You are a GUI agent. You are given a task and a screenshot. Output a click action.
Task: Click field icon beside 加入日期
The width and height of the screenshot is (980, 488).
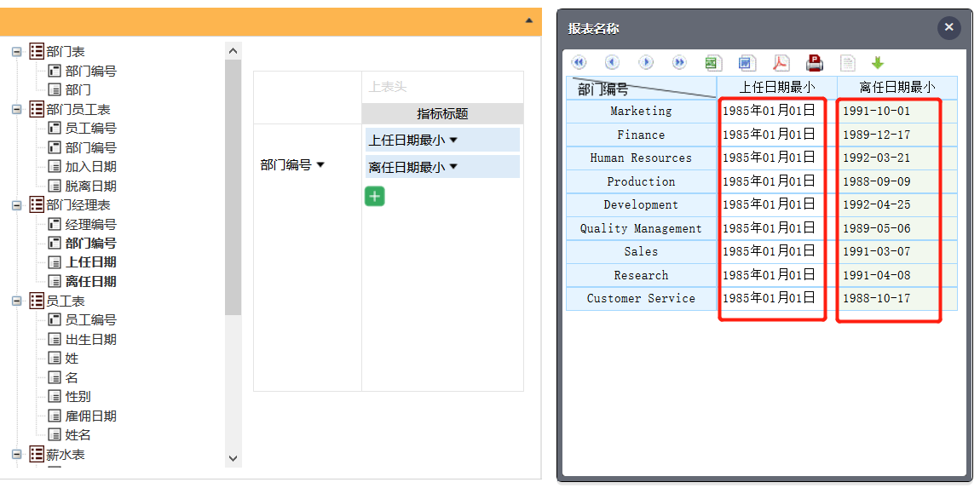click(55, 167)
